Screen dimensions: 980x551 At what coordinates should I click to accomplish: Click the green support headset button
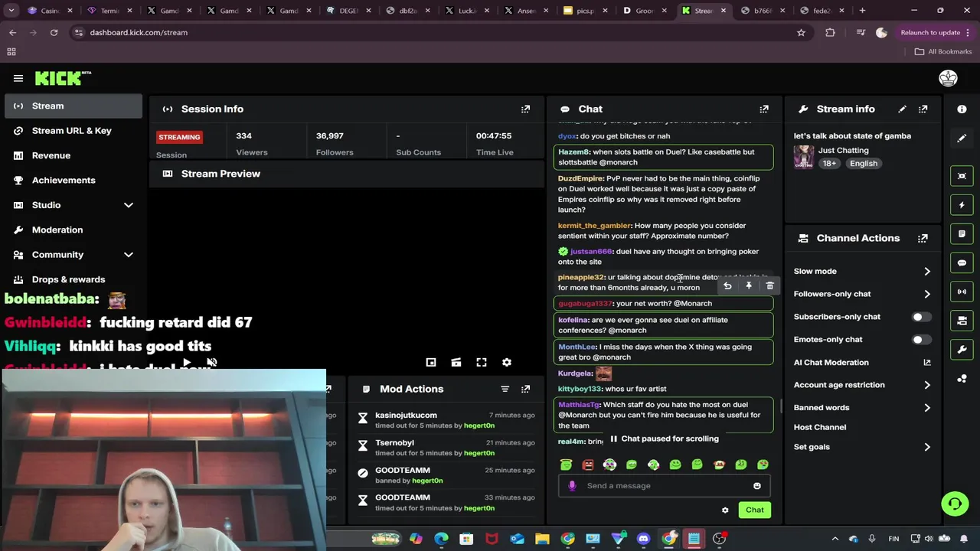[955, 504]
